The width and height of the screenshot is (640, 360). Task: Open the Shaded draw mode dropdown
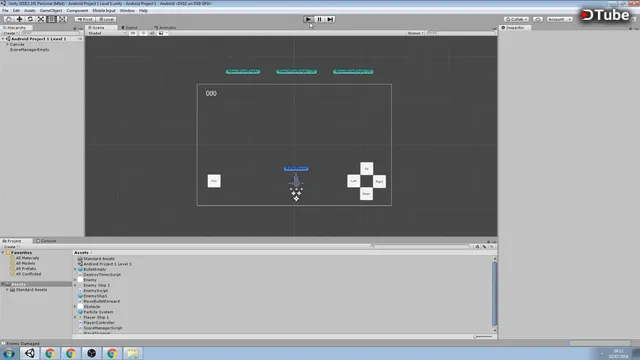point(107,33)
